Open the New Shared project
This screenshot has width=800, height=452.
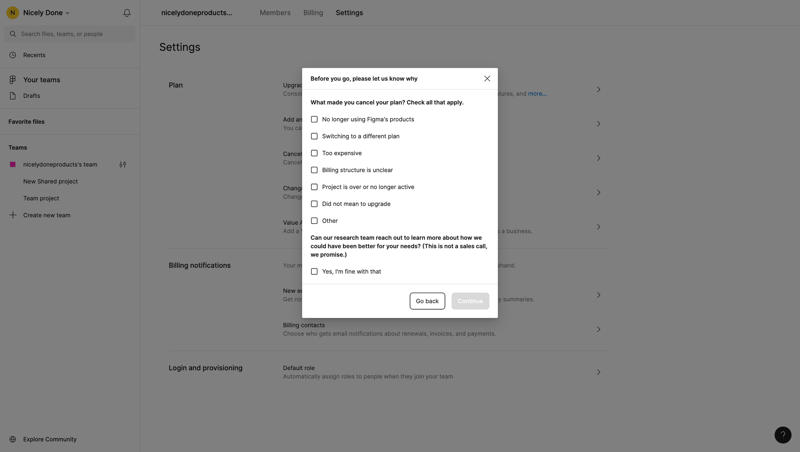(x=51, y=182)
